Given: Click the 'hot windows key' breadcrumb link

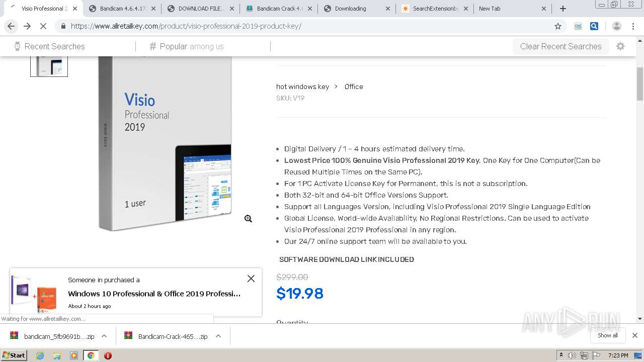Looking at the screenshot, I should (x=302, y=86).
